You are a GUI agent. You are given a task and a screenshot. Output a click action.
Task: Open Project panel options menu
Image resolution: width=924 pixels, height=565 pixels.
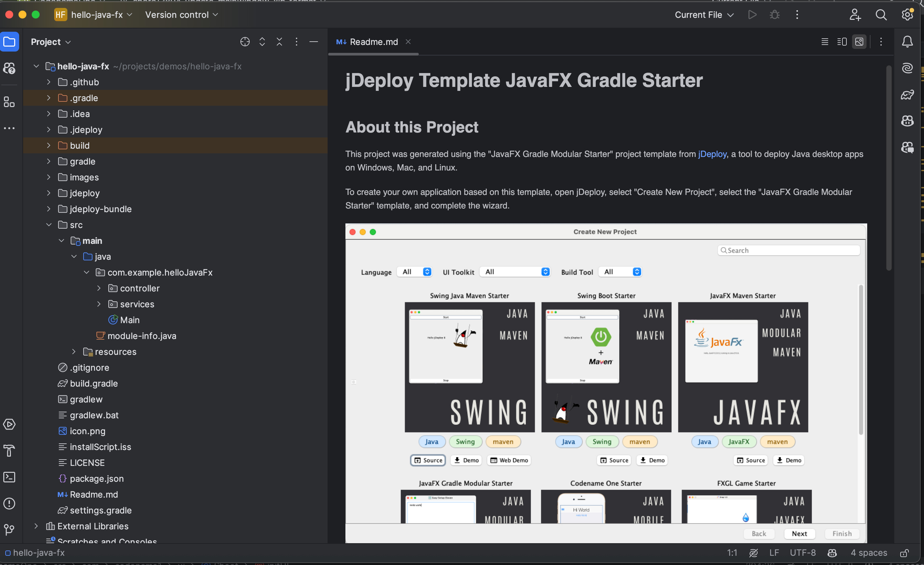pos(296,42)
